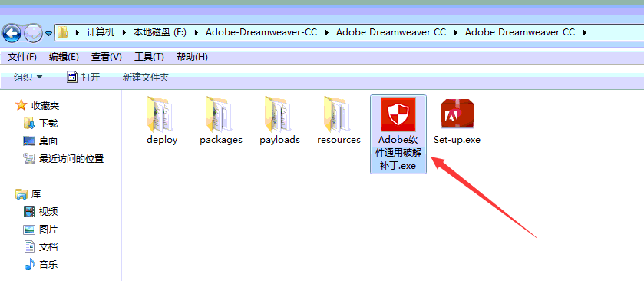Select the resources folder icon
The image size is (644, 281).
(x=337, y=114)
